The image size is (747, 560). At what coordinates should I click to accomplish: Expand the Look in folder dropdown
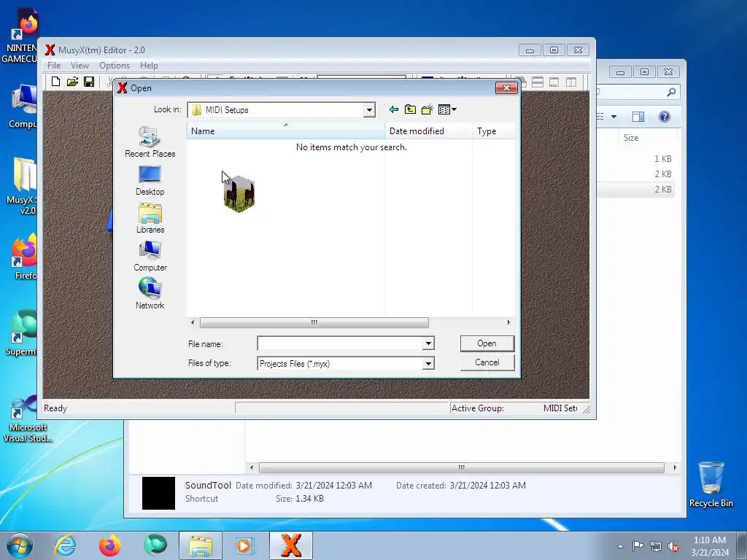coord(368,110)
